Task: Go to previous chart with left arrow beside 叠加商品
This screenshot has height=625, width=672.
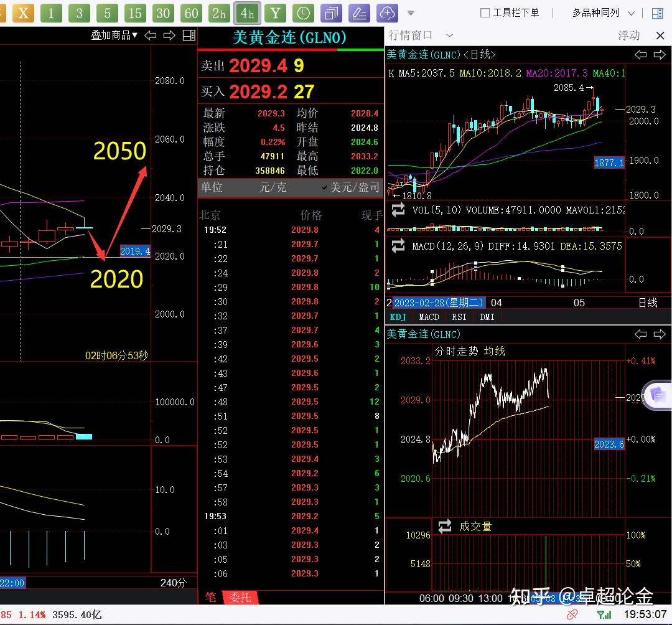Action: [x=151, y=35]
